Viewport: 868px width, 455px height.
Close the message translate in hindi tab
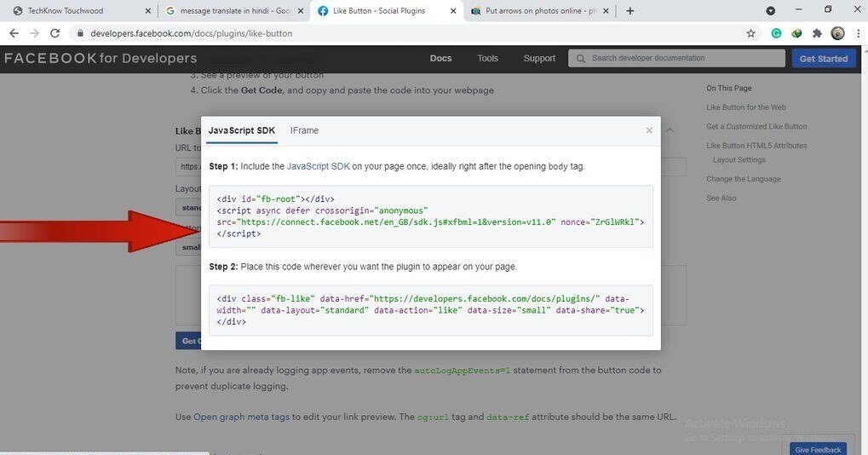tap(301, 10)
